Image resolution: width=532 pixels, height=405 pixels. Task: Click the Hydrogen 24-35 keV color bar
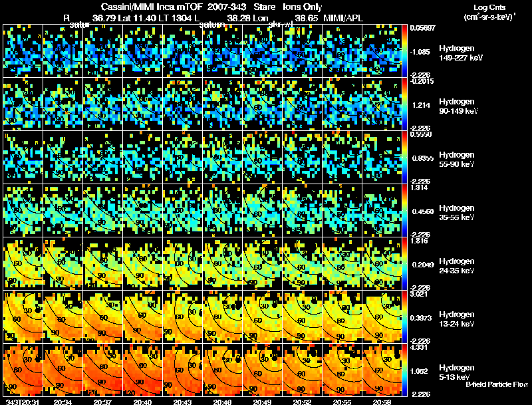click(404, 264)
